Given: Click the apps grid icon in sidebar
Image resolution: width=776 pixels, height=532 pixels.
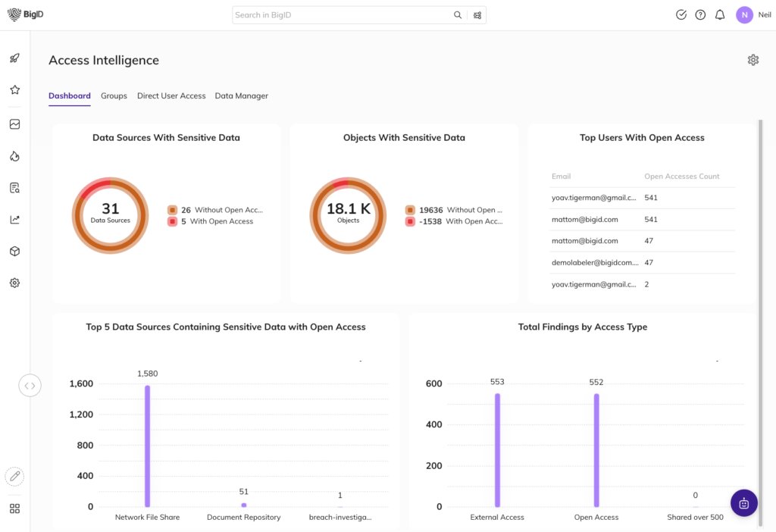Looking at the screenshot, I should pos(14,509).
